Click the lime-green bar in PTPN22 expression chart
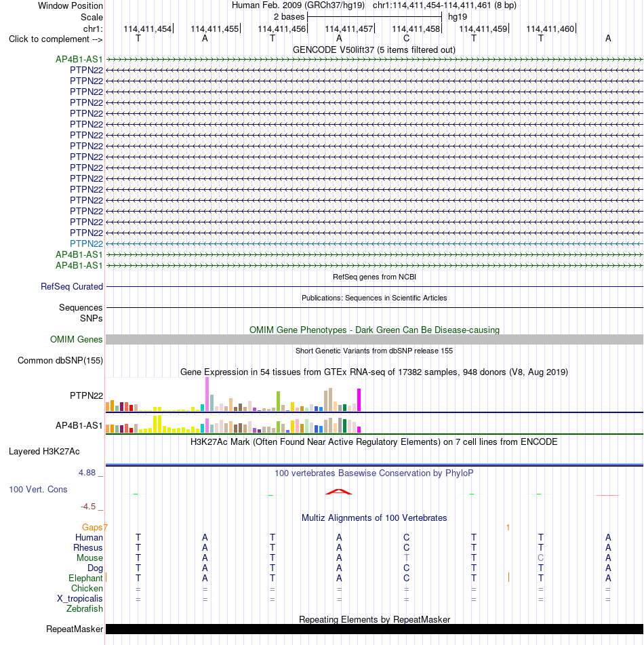The image size is (644, 645). point(279,401)
